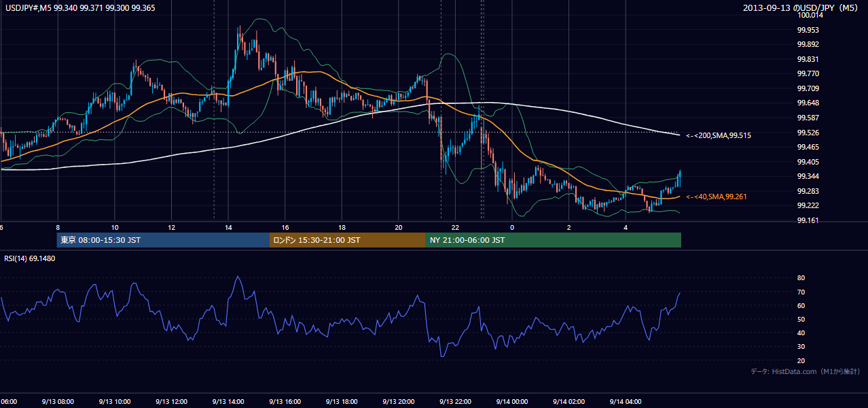Click the hour tick 22 under the price chart

(455, 227)
